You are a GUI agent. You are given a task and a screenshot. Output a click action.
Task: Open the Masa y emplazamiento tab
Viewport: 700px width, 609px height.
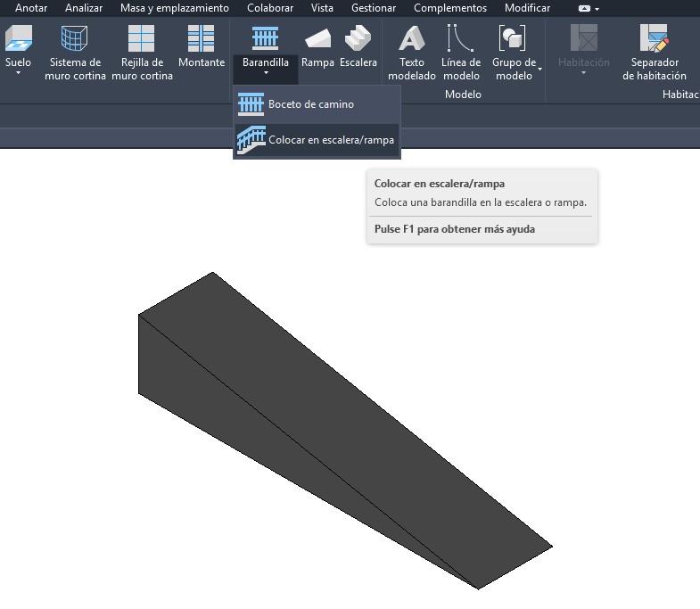pos(174,8)
